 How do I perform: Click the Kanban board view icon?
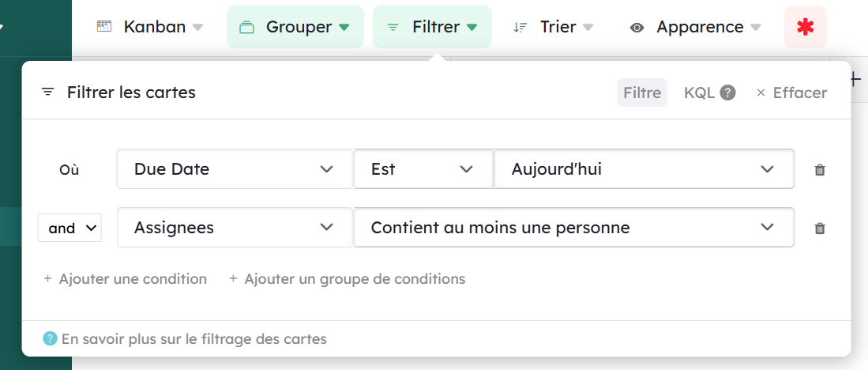(104, 27)
